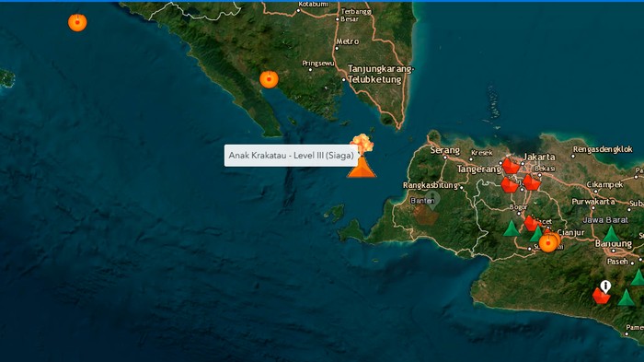Click the Serang city label
Image resolution: width=644 pixels, height=362 pixels.
pos(444,150)
